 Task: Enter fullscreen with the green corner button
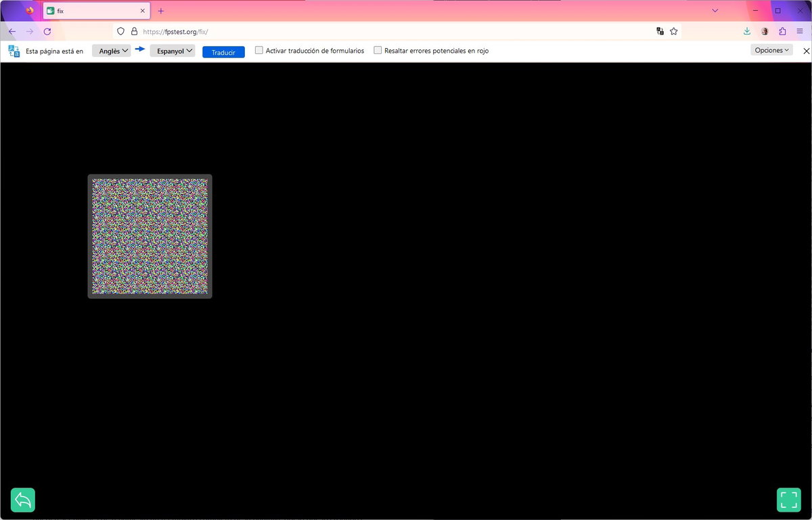(x=789, y=500)
